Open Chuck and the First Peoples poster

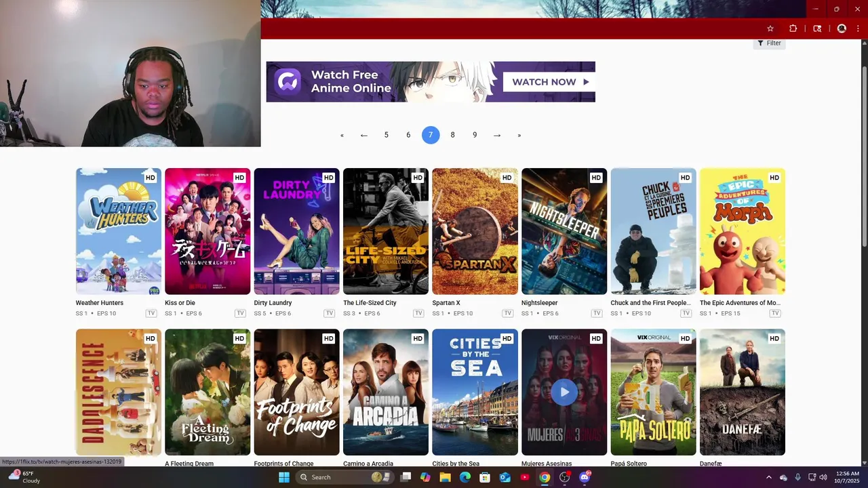(653, 231)
